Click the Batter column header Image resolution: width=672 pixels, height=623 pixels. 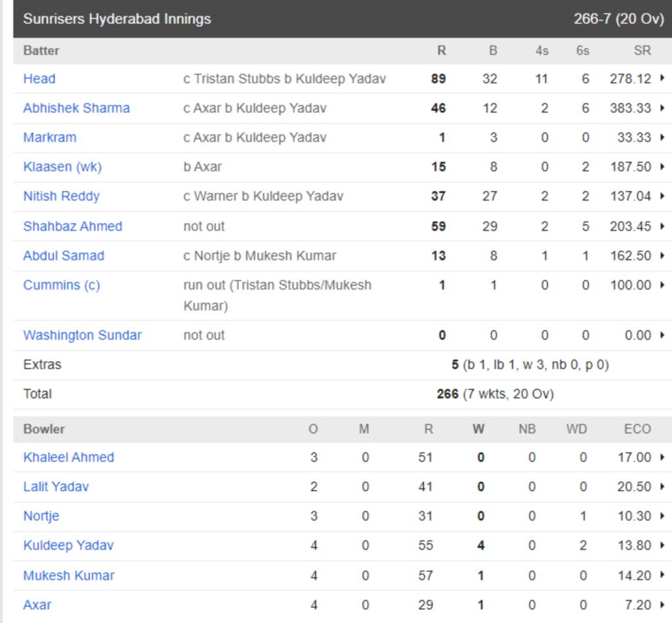(x=41, y=51)
